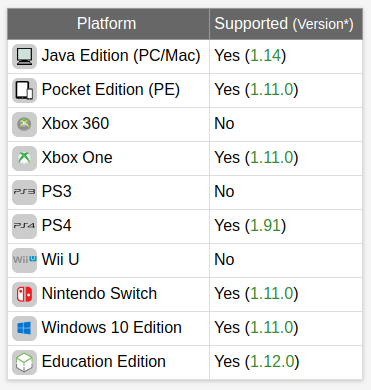Click the Windows 10 Edition logo icon
The width and height of the screenshot is (371, 390).
tap(24, 328)
